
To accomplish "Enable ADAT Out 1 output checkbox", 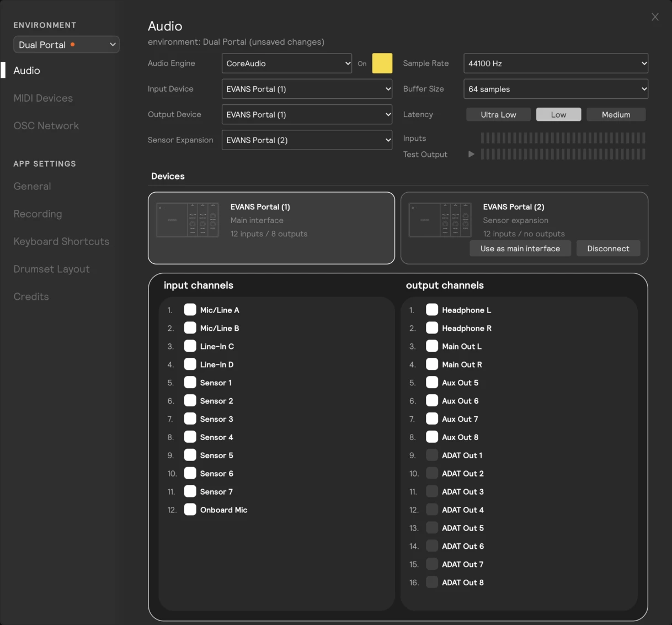I will [x=432, y=455].
